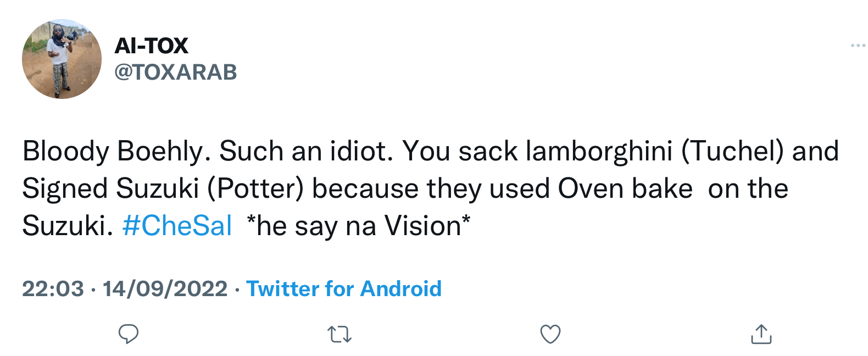Click 'Oven bake' phrase in tweet
Screen dimensions: 868x356
coord(625,188)
